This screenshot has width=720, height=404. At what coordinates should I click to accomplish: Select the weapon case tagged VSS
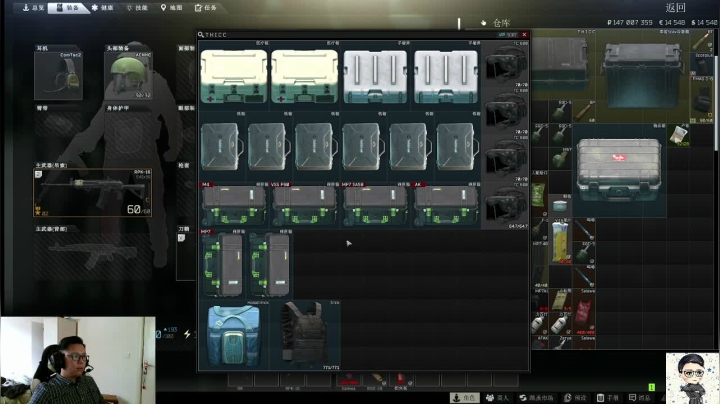[x=304, y=205]
